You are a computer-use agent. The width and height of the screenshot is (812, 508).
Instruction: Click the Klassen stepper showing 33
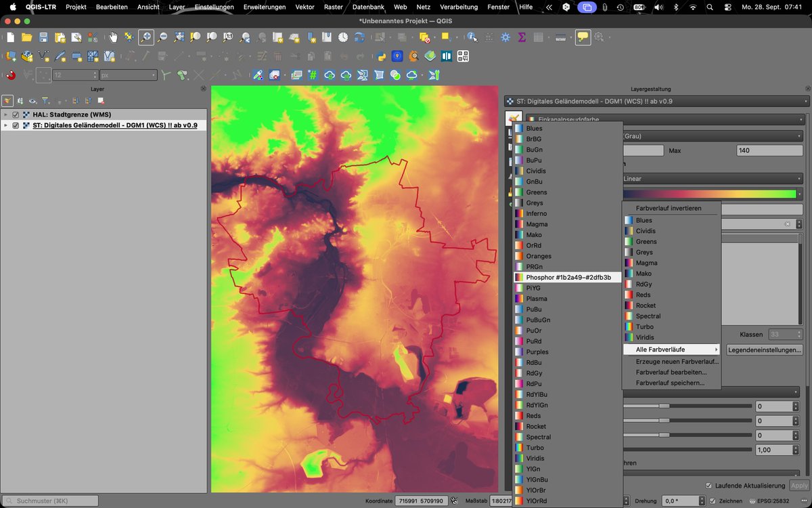click(786, 335)
